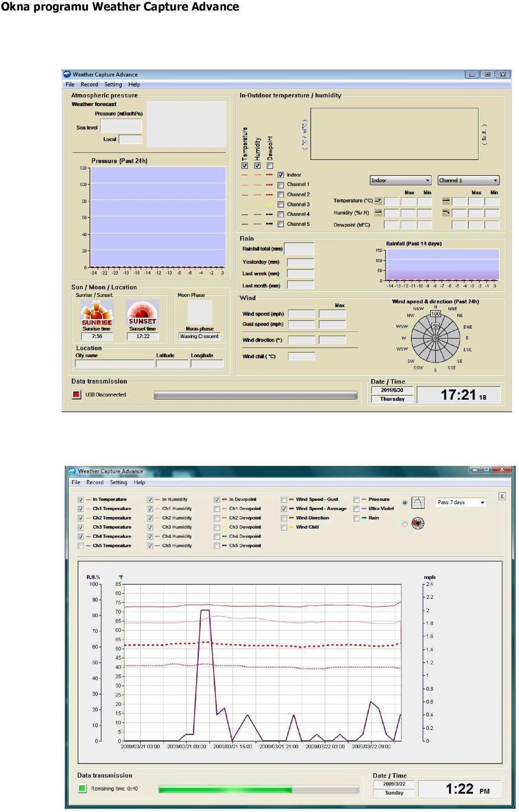Viewport: 519px width, 812px height.
Task: Click the Sea level pressure field
Action: [121, 126]
